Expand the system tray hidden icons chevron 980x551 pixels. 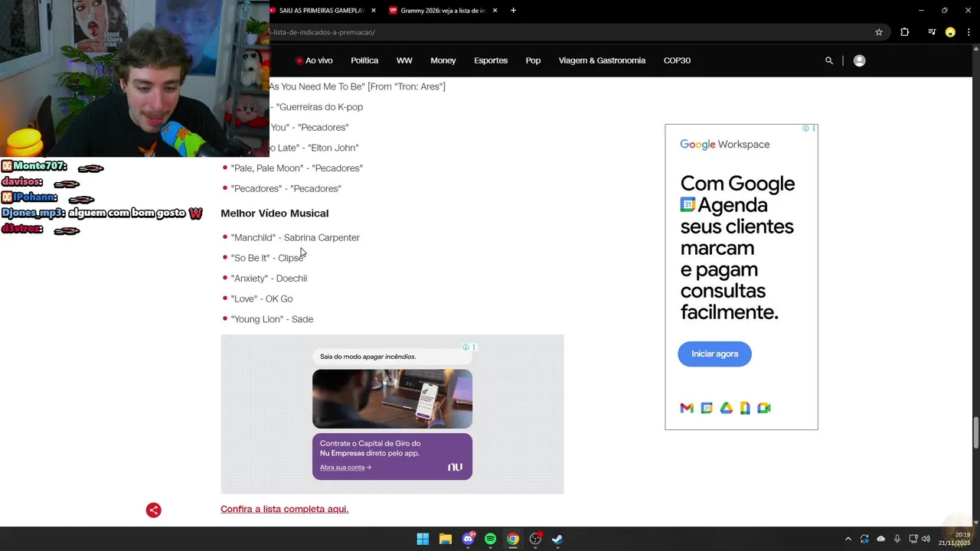[848, 539]
